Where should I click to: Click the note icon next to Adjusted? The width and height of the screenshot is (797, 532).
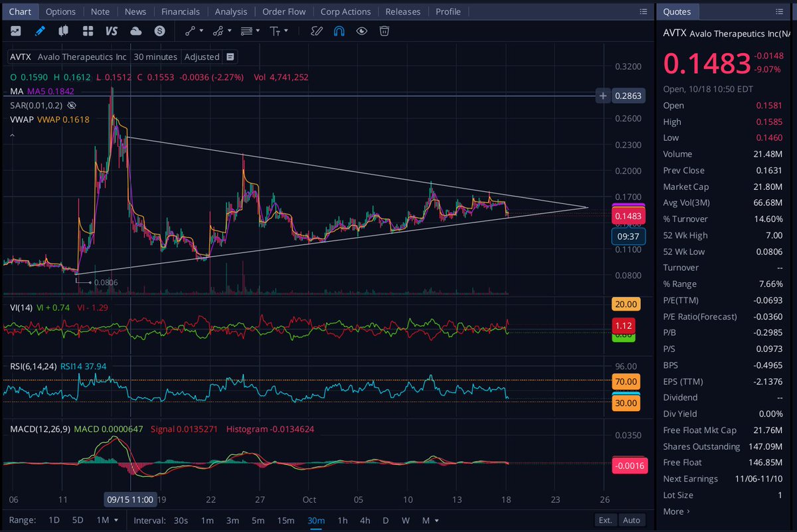[230, 57]
